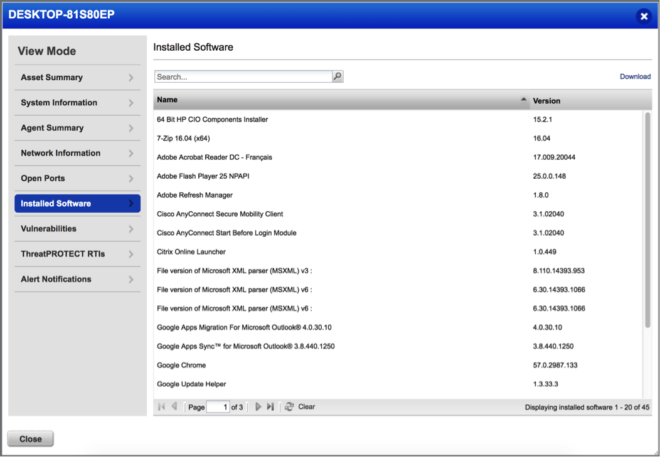Click the refresh icon in pager
660x457 pixels.
(x=289, y=407)
